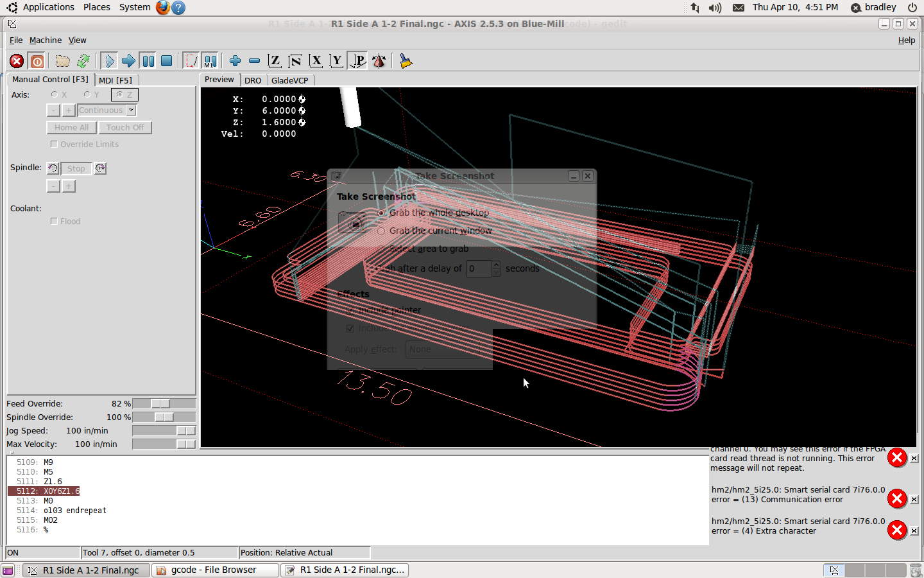The image size is (924, 578).
Task: Open the Machine menu
Action: (x=46, y=40)
